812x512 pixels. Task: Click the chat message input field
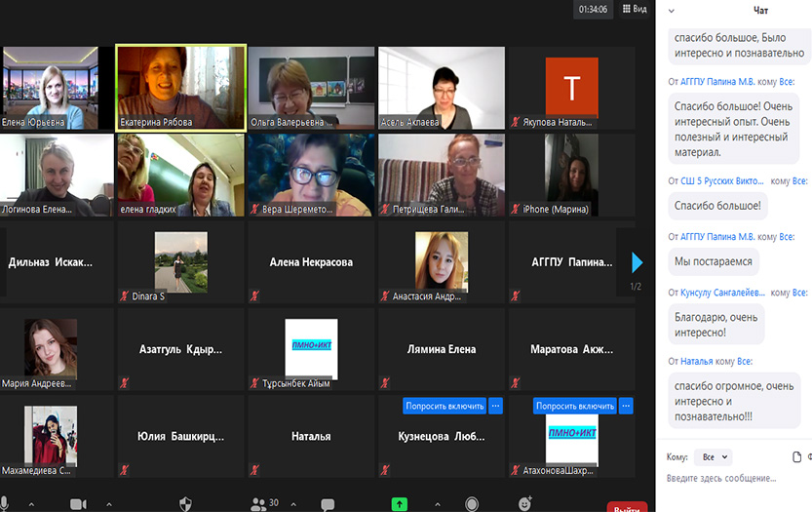click(731, 479)
